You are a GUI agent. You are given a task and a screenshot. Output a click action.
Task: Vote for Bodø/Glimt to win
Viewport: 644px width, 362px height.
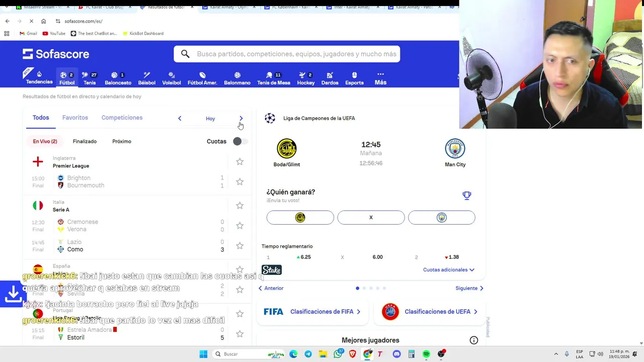pos(300,218)
